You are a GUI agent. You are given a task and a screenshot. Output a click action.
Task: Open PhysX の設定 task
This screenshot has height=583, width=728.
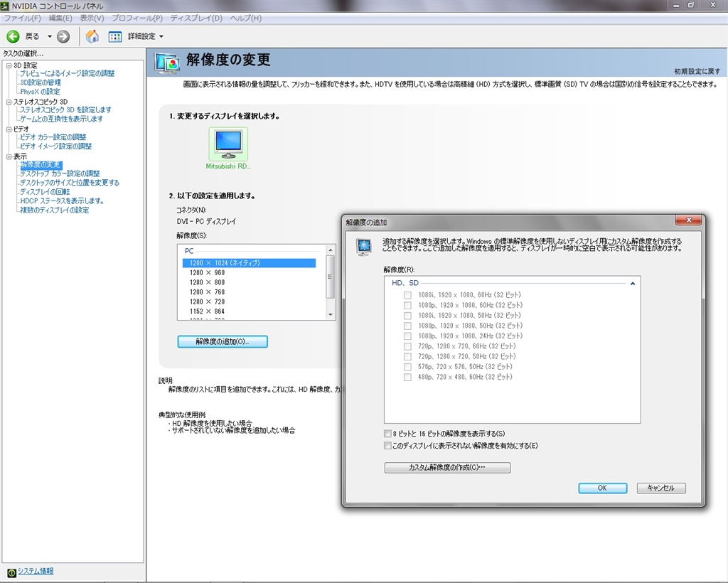click(40, 92)
